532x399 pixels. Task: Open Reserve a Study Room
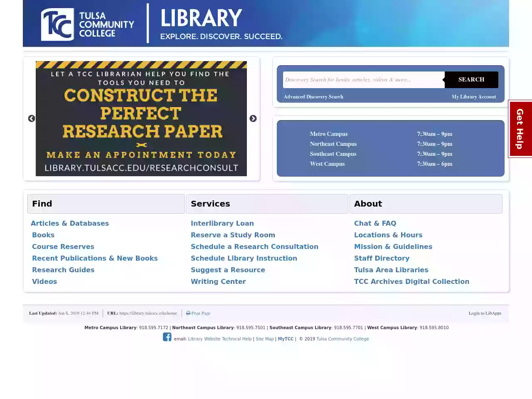tap(233, 235)
